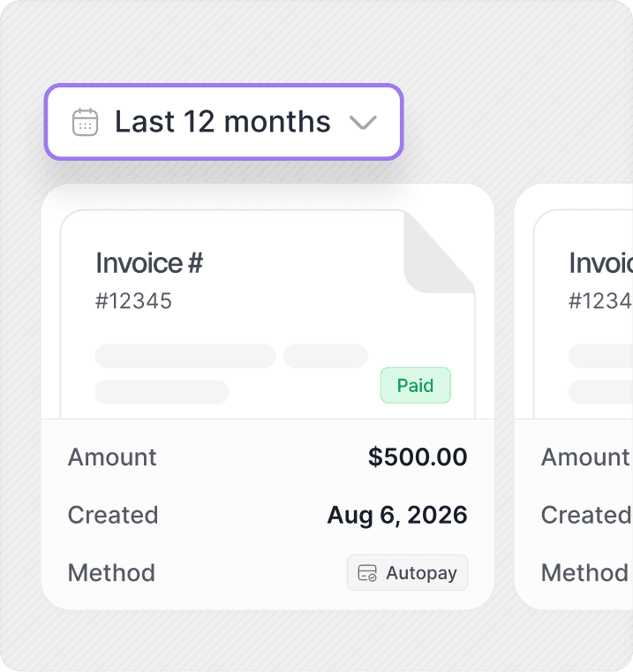Click the green Paid status badge
The image size is (633, 672).
click(415, 385)
